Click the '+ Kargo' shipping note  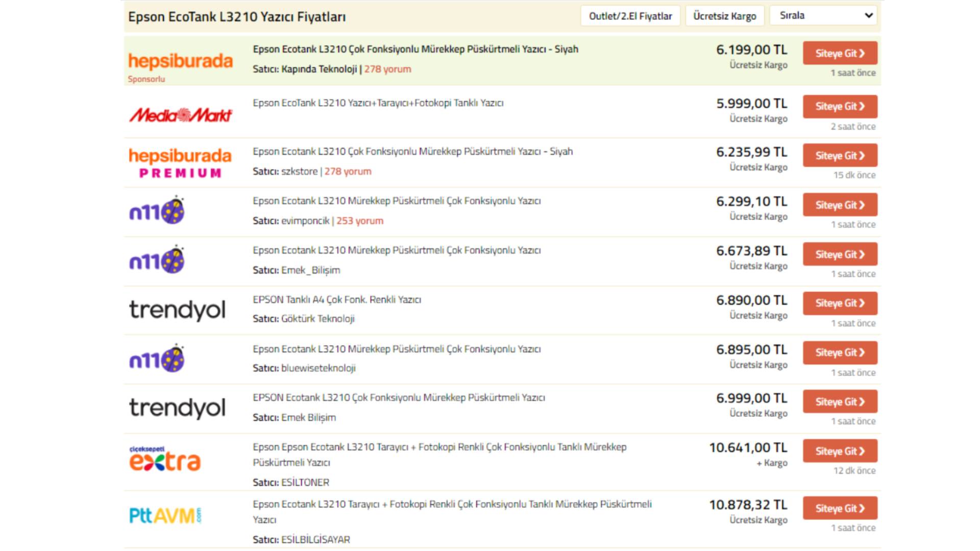pos(772,463)
